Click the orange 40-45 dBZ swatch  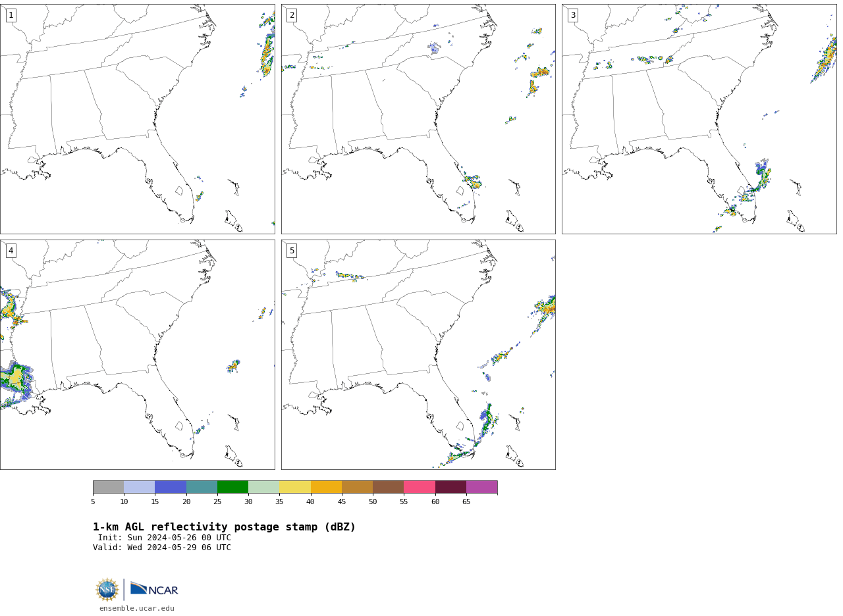click(326, 487)
